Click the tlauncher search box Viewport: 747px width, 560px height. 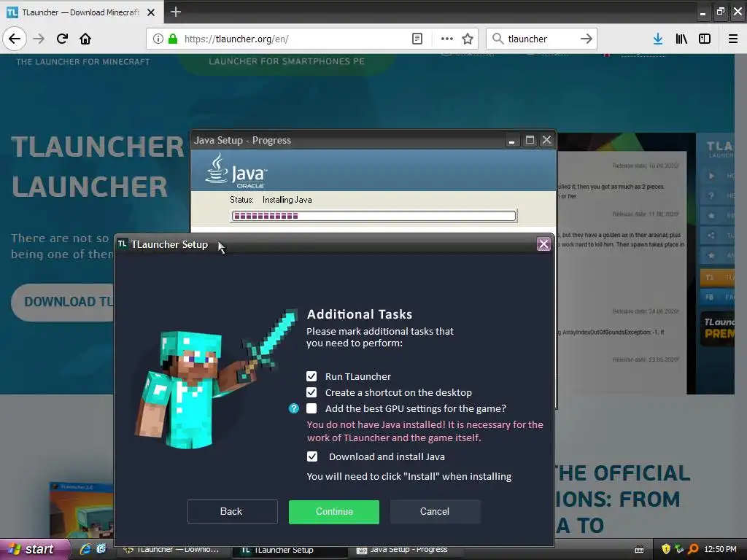point(541,39)
